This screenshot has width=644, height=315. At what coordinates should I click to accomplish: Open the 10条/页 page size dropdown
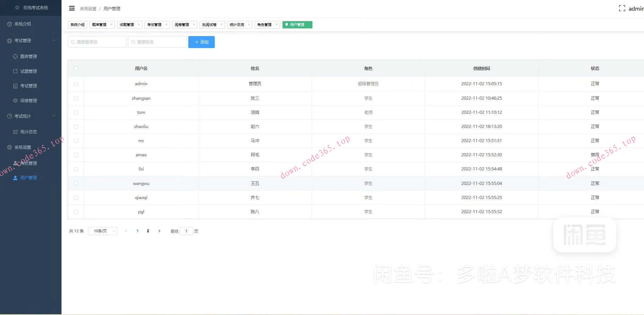pos(102,231)
